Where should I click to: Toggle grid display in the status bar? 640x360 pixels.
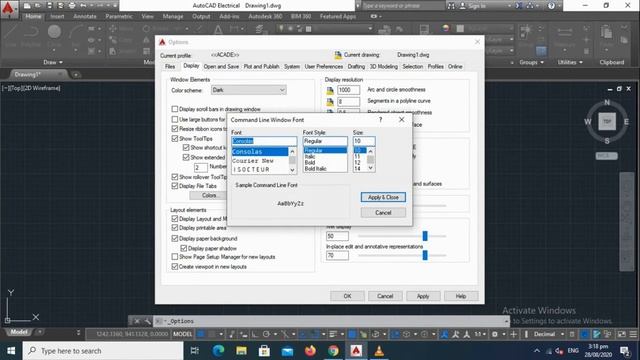coord(201,334)
